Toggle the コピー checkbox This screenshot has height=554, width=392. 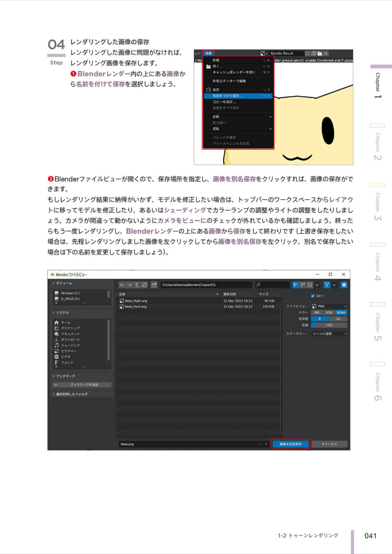(x=313, y=296)
